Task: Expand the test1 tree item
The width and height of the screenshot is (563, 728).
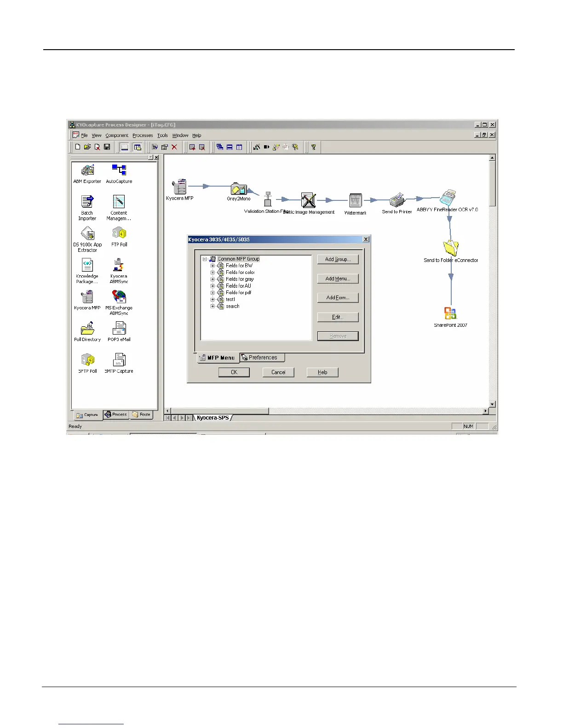Action: (x=213, y=299)
